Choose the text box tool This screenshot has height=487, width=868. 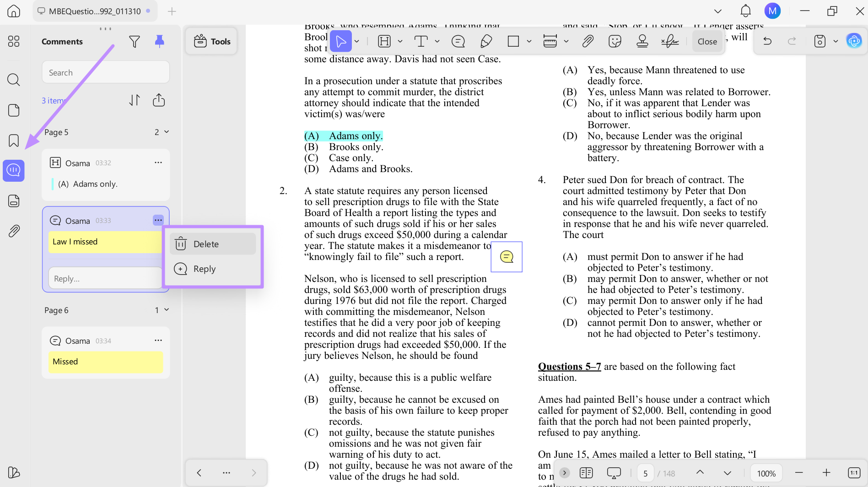[421, 42]
